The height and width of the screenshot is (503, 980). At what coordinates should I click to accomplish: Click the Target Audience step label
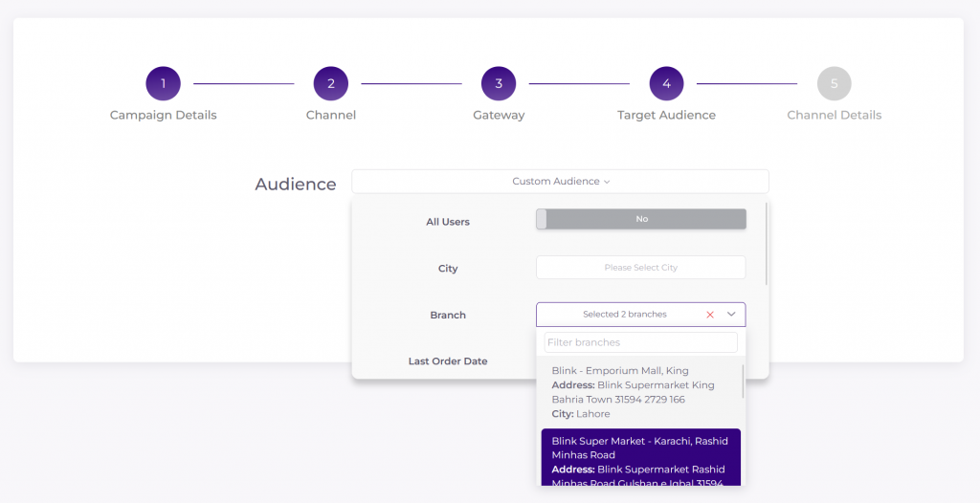(x=666, y=116)
